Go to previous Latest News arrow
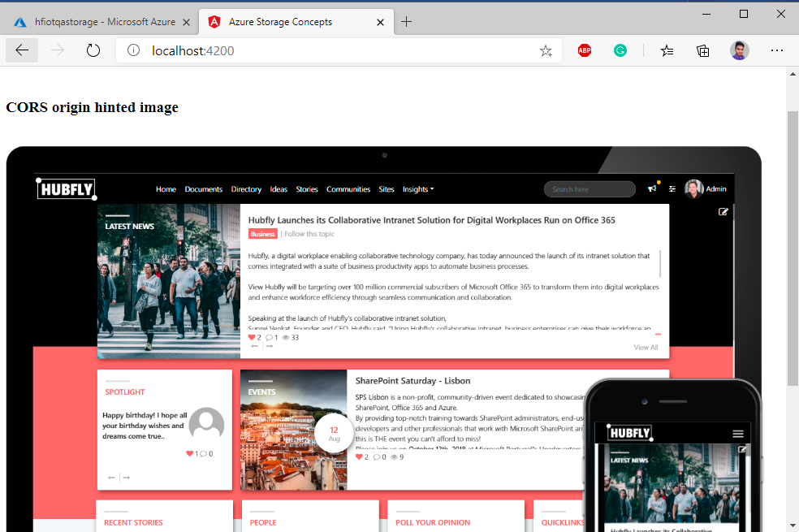Image resolution: width=799 pixels, height=532 pixels. point(255,346)
